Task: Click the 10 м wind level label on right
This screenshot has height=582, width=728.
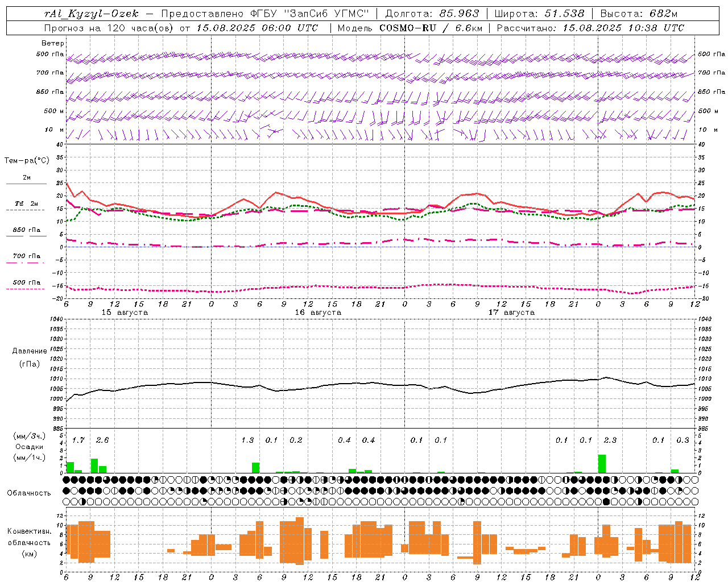Action: [x=708, y=130]
